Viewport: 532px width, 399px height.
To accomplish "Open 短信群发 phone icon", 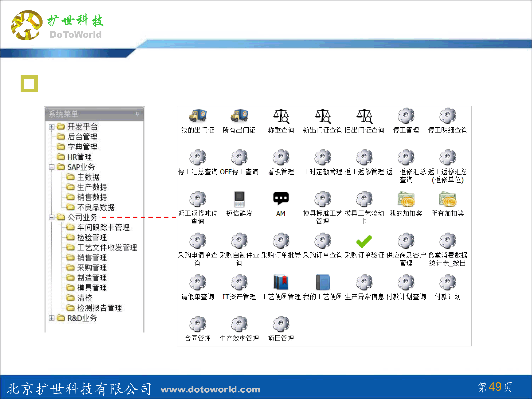I will (x=239, y=199).
